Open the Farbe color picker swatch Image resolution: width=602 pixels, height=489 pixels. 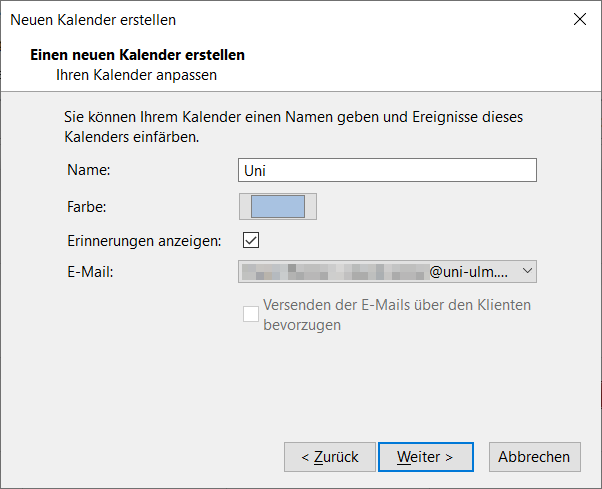(277, 207)
